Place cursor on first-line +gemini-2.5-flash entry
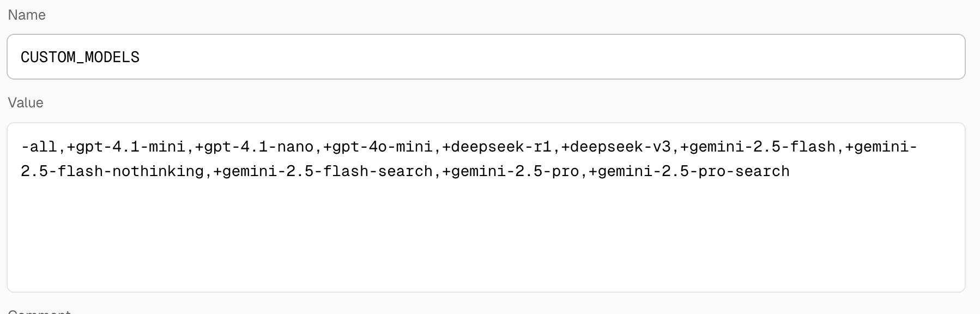The image size is (980, 314). (758, 147)
